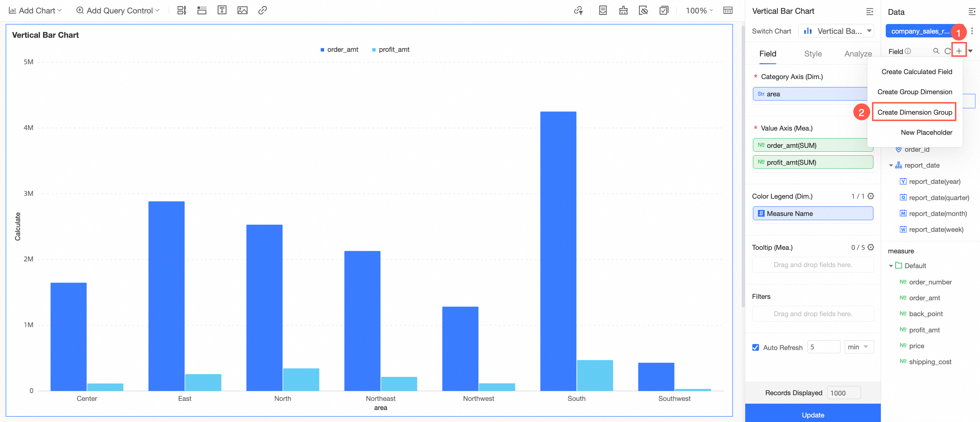Viewport: 980px width, 422px height.
Task: Click the Update button
Action: tap(813, 414)
